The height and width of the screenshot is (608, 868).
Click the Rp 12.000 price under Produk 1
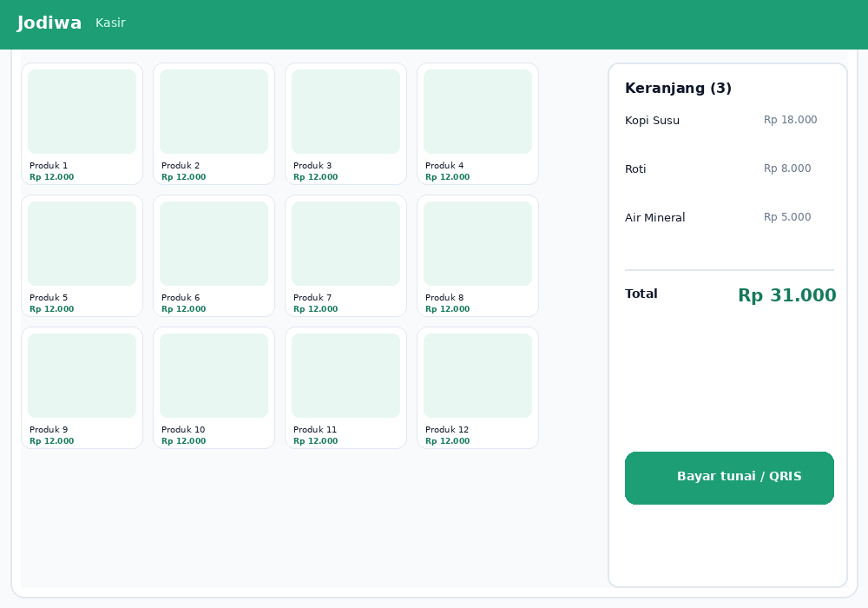51,177
